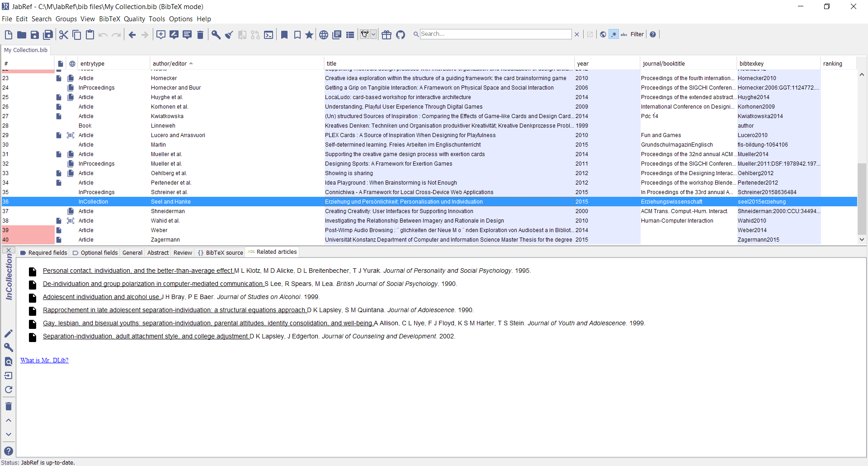This screenshot has height=466, width=868.
Task: Click the Filter search mode selector
Action: pyautogui.click(x=637, y=34)
